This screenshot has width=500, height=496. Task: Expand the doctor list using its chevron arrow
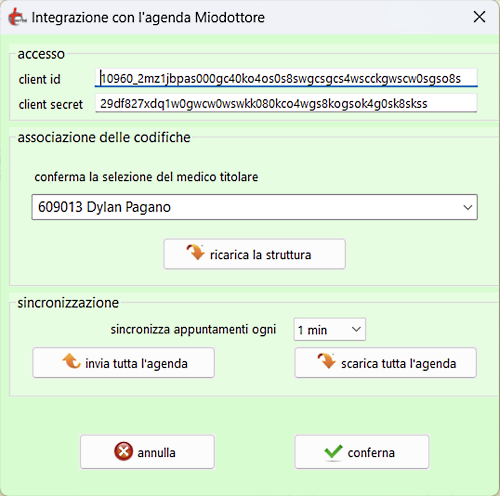click(x=468, y=207)
